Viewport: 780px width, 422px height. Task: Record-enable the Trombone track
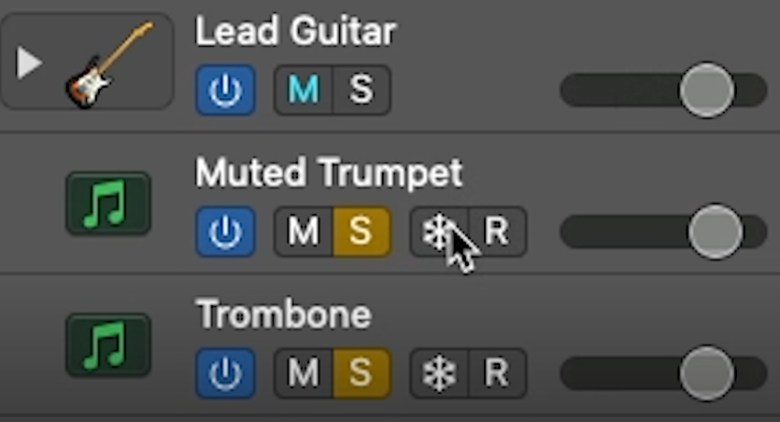click(497, 373)
